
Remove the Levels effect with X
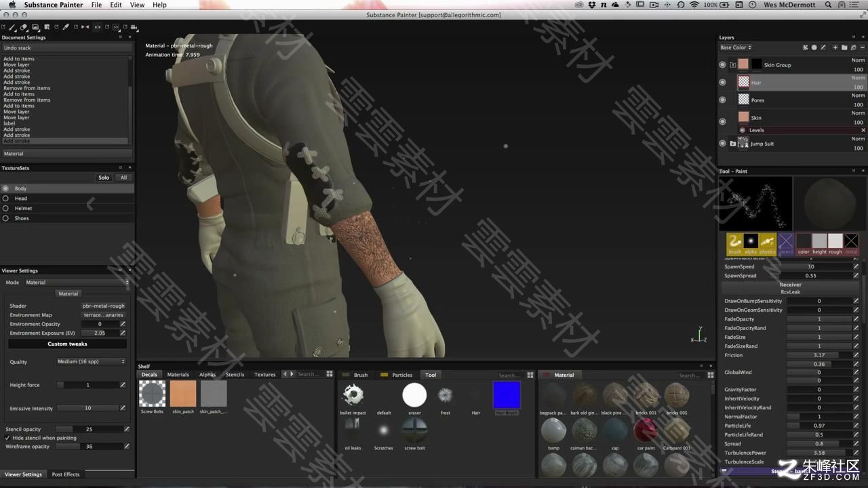click(863, 130)
